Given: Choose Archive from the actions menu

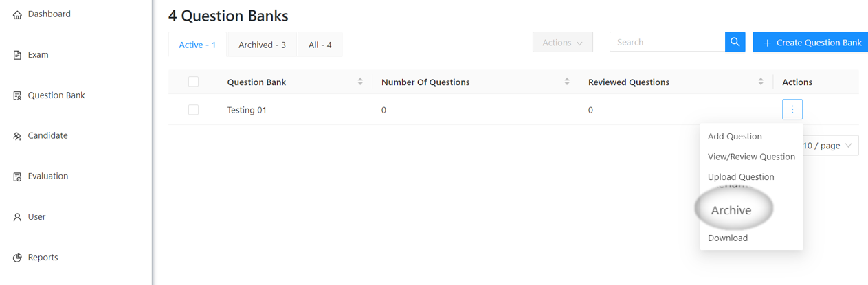Looking at the screenshot, I should click(x=731, y=210).
